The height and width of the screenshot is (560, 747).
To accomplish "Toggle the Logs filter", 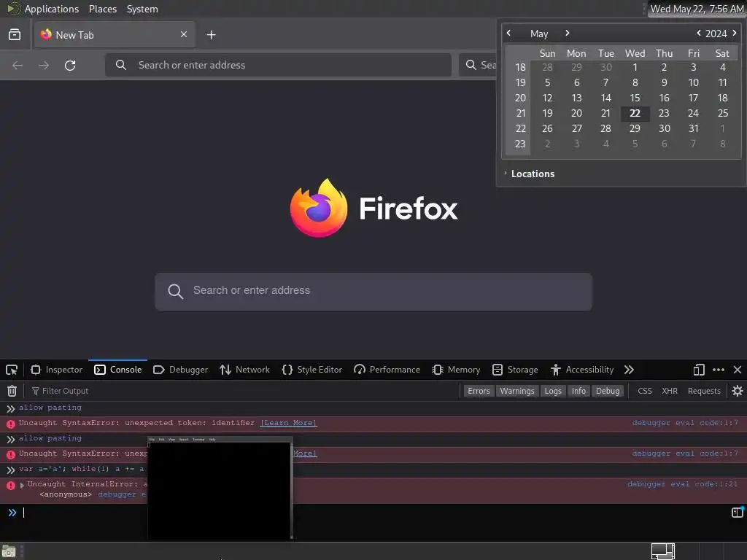I will click(x=553, y=391).
